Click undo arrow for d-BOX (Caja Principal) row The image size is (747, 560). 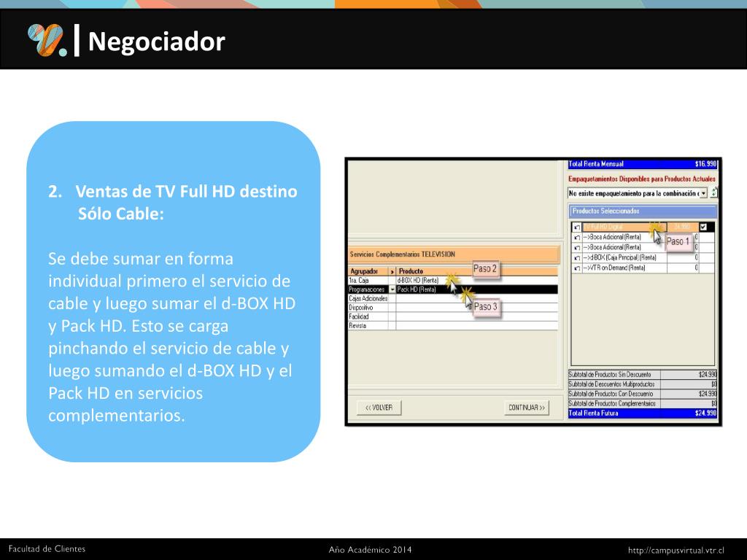(x=576, y=257)
